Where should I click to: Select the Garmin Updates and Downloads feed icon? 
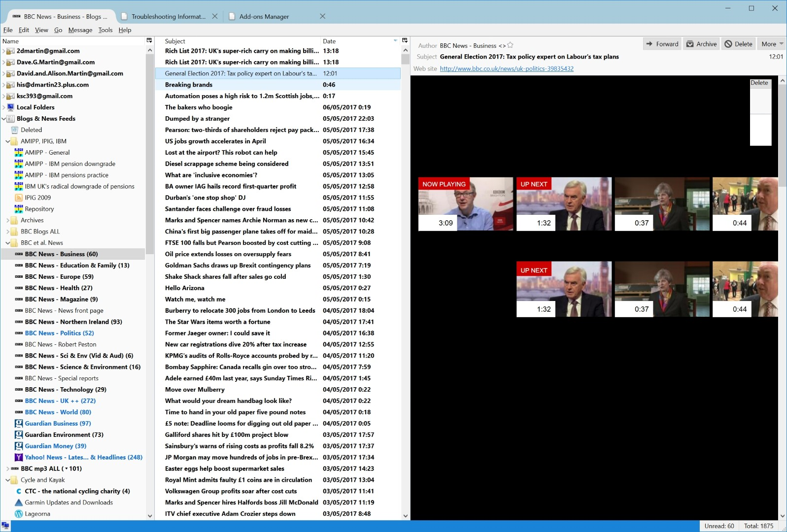point(19,502)
